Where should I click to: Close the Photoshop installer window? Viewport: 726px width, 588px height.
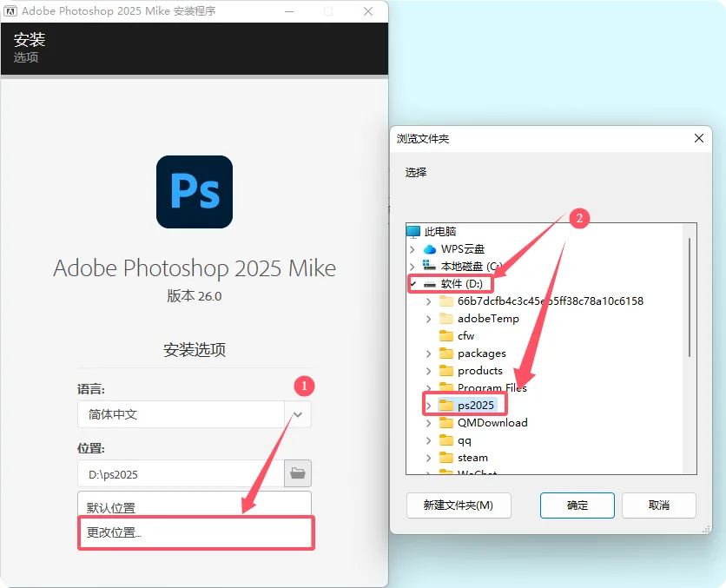[368, 11]
